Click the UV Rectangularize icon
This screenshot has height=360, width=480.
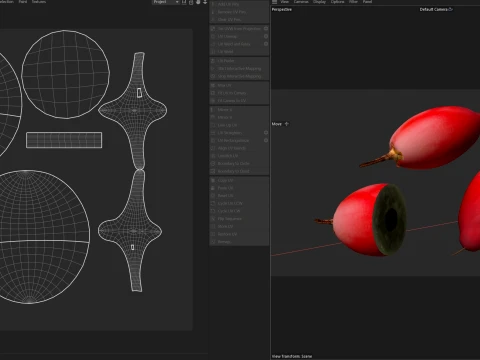point(213,140)
